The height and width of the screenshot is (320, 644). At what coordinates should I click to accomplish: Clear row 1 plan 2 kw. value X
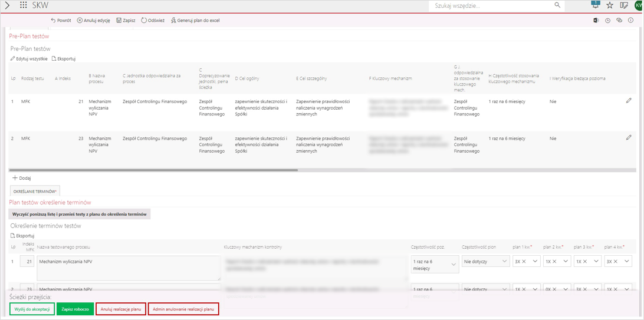click(x=554, y=261)
